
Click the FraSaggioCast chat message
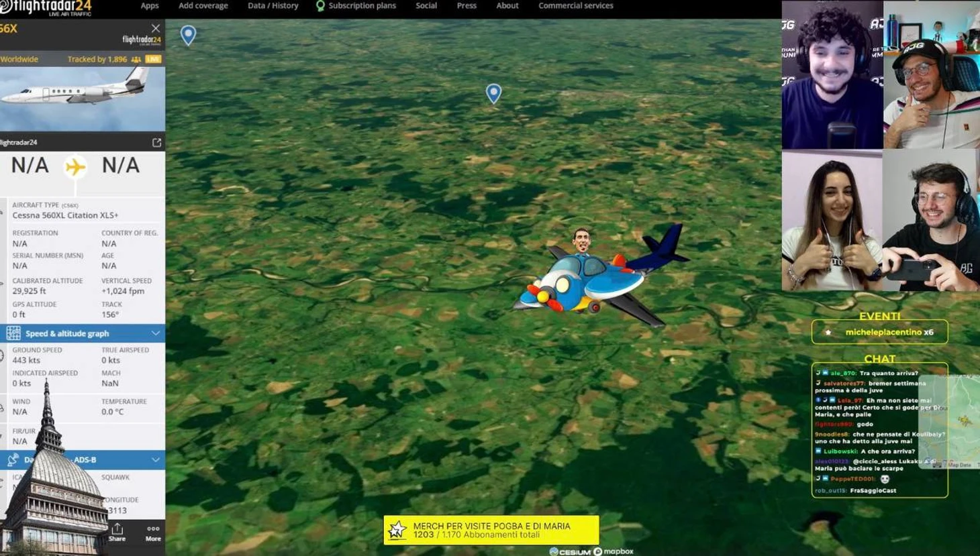(856, 490)
